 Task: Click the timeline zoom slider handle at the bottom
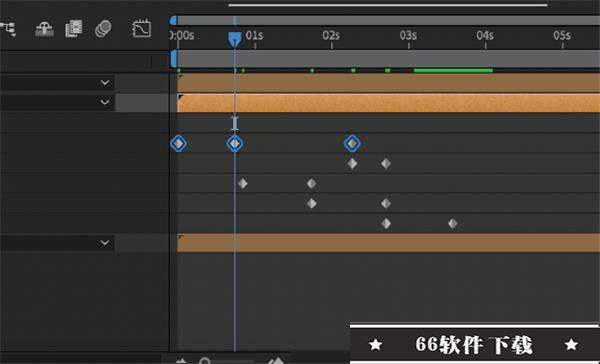205,361
